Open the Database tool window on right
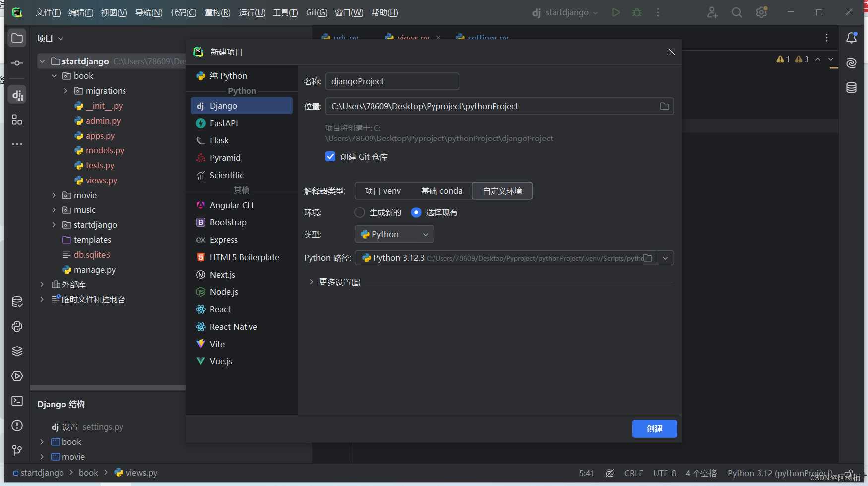 point(851,88)
